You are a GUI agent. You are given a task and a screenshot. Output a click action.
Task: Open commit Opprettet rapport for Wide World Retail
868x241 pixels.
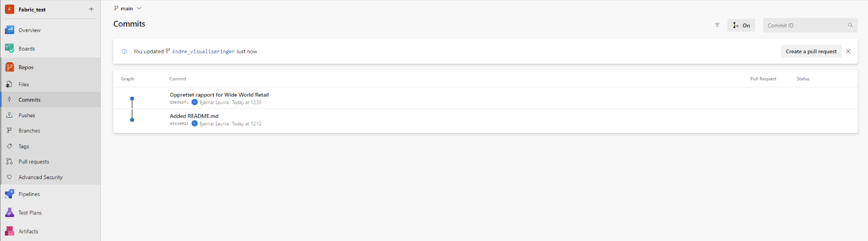coord(219,94)
